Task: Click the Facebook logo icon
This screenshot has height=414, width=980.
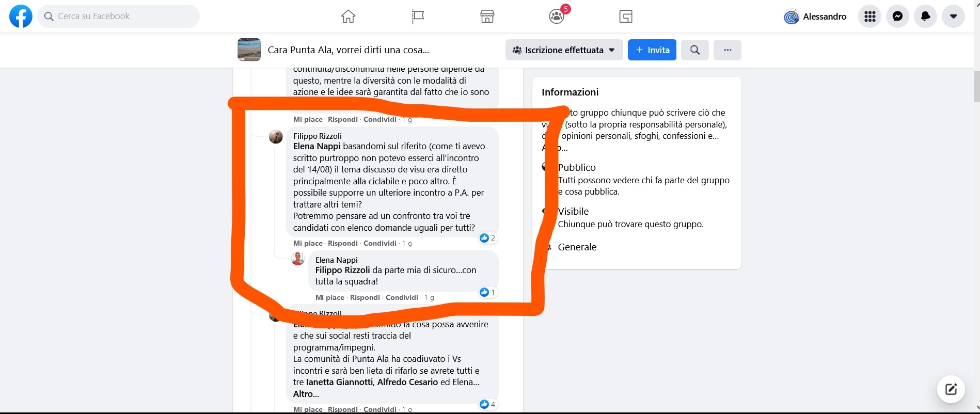Action: [21, 17]
